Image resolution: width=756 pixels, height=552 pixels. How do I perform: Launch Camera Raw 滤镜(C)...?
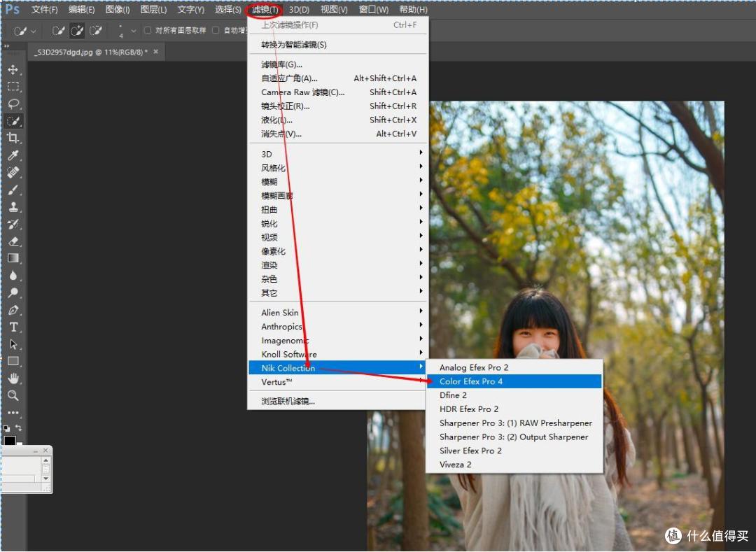click(x=337, y=92)
